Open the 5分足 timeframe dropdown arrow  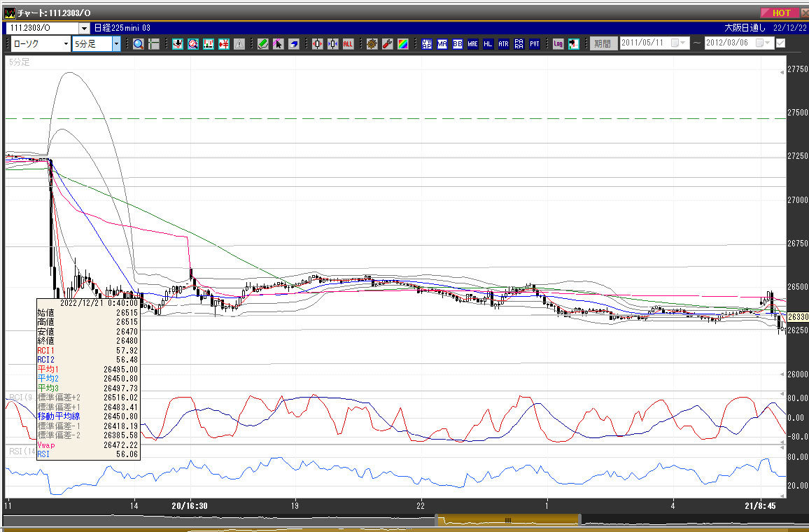(x=117, y=44)
